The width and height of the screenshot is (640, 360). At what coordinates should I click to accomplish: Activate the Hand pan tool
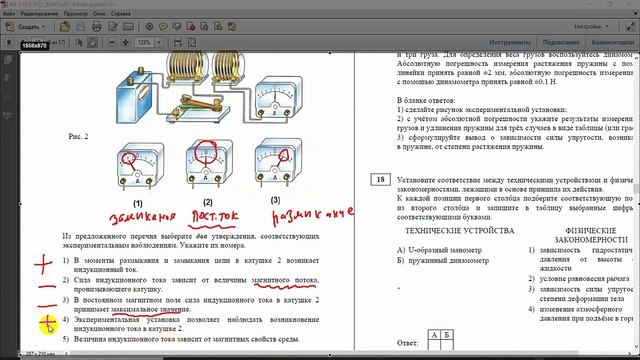tap(92, 42)
